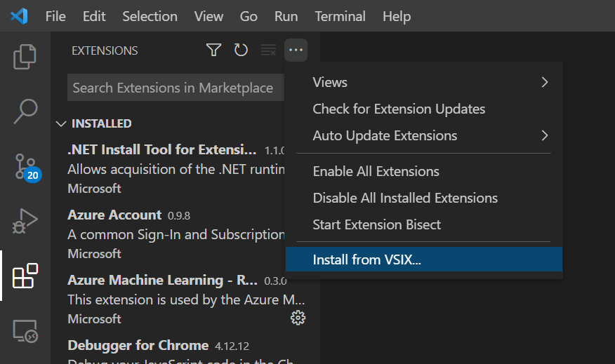Filter extensions using the funnel icon
Image resolution: width=615 pixels, height=364 pixels.
click(x=213, y=50)
